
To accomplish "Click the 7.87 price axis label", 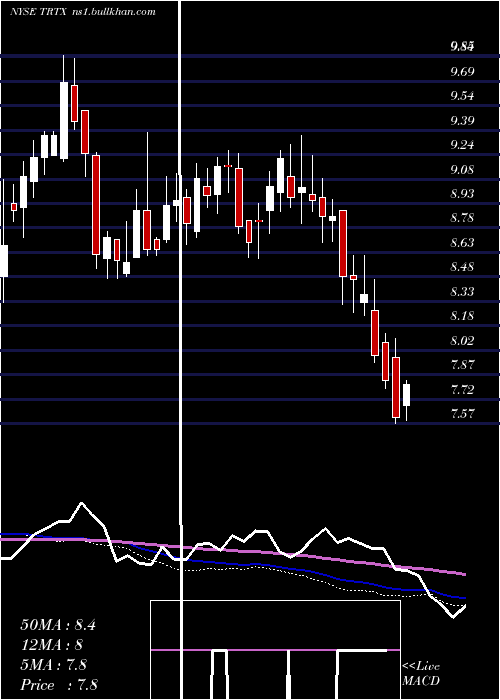I will pyautogui.click(x=463, y=365).
